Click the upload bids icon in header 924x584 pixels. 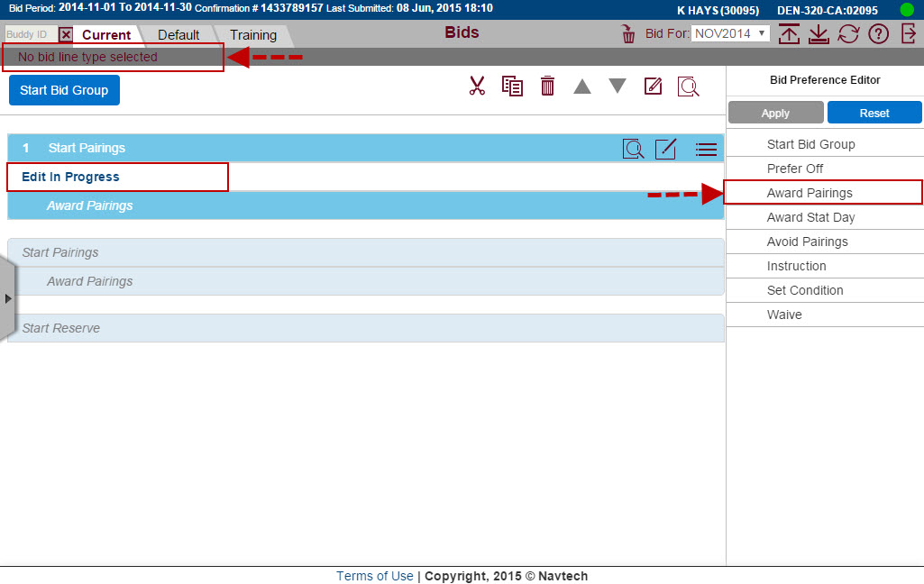[x=789, y=34]
